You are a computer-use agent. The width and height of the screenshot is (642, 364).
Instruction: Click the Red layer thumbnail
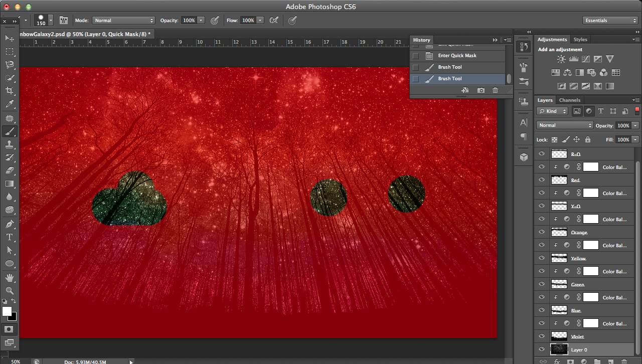pyautogui.click(x=559, y=180)
